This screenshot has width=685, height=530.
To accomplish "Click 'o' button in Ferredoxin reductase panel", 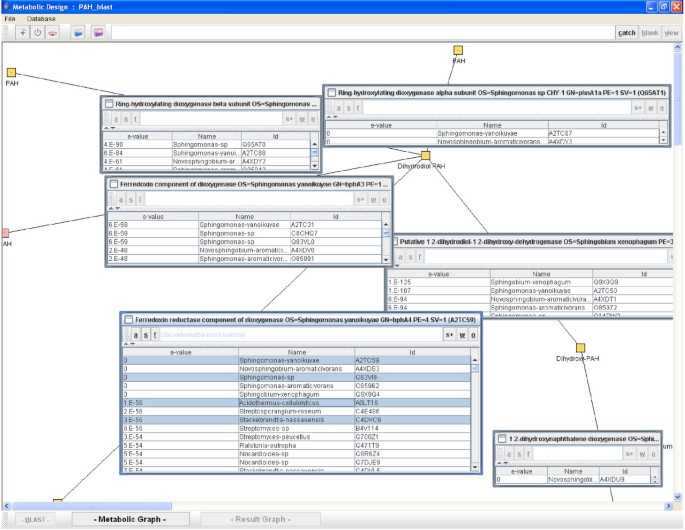I will point(473,335).
